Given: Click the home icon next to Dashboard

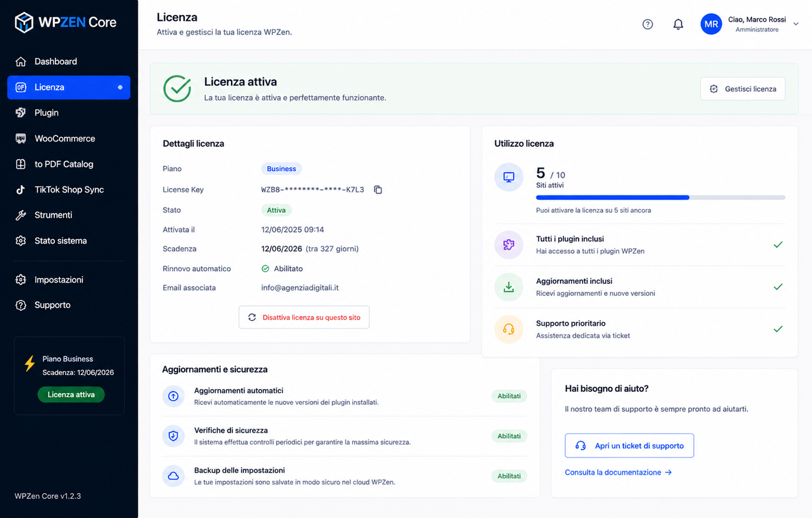Looking at the screenshot, I should [21, 62].
